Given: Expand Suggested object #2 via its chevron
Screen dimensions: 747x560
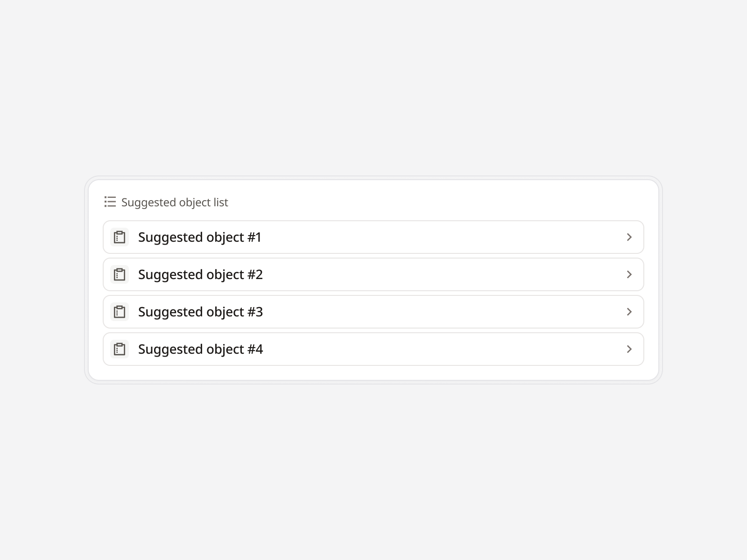Looking at the screenshot, I should coord(629,274).
